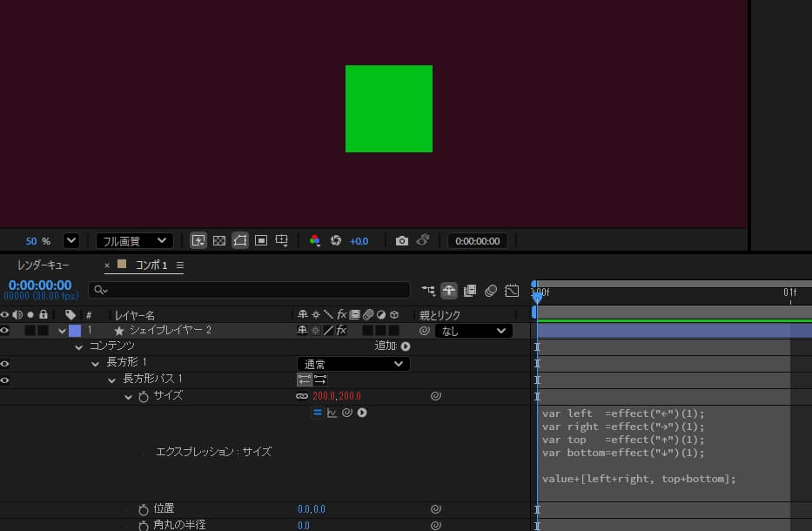Click the layer's blue label color swatch
Viewport: 812px width, 531px height.
tap(75, 331)
